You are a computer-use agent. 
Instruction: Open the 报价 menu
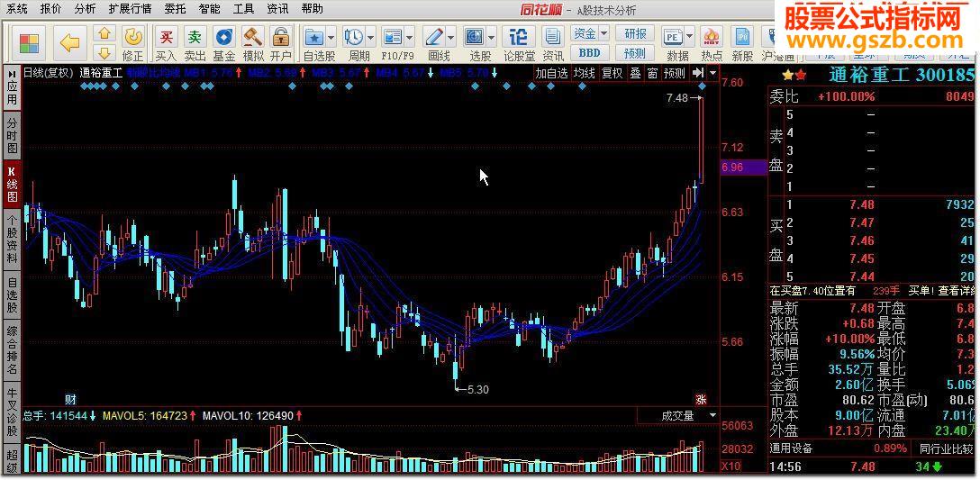coord(50,9)
